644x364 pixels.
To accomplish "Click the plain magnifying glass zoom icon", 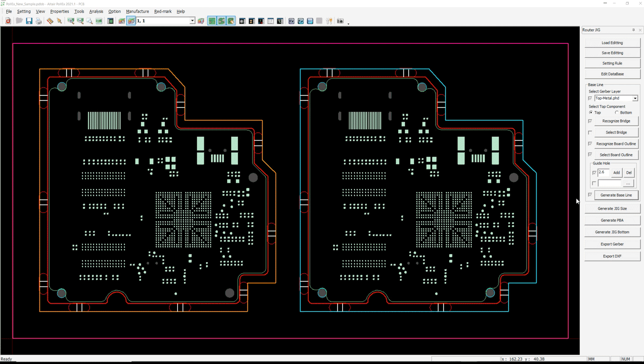I will (89, 21).
